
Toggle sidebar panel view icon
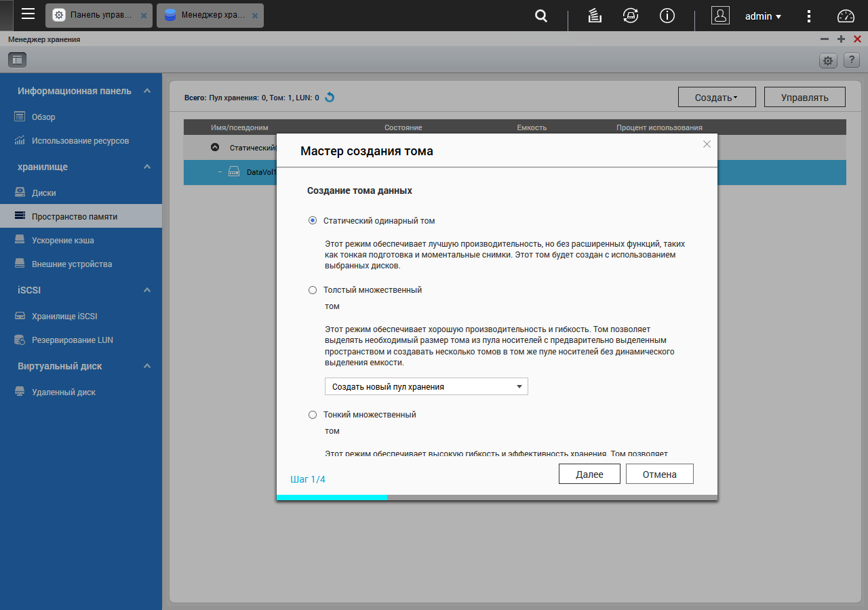coord(17,60)
